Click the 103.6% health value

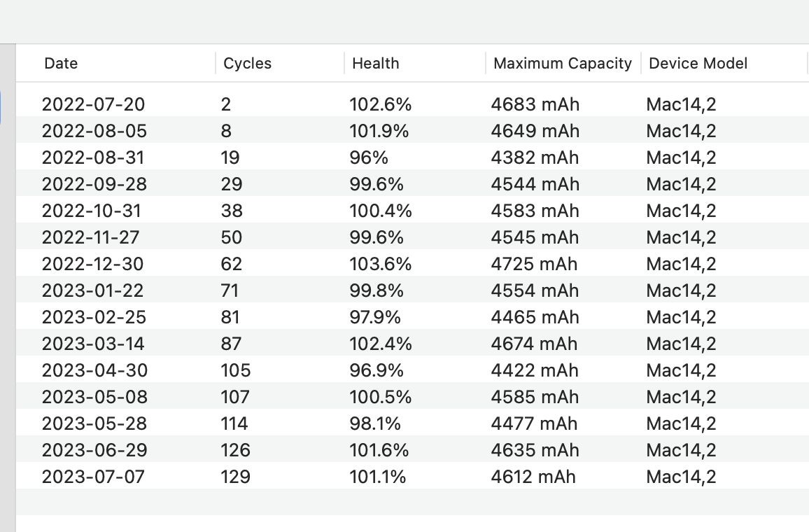381,264
